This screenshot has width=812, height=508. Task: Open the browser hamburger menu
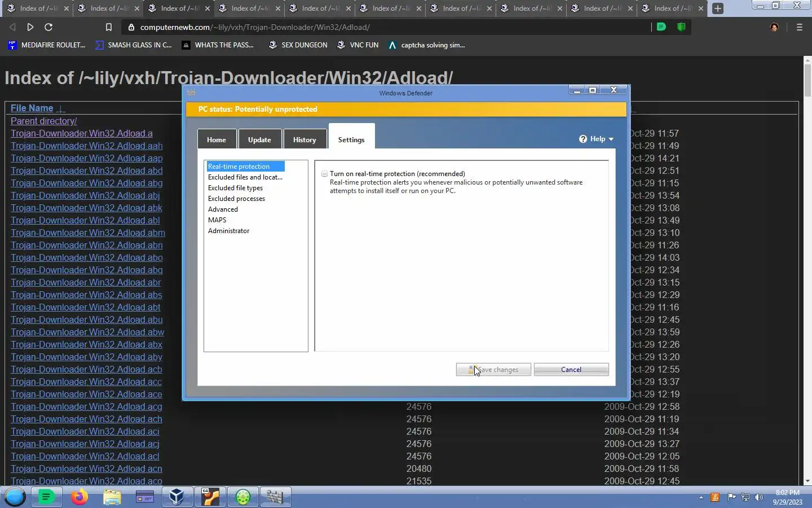point(799,27)
